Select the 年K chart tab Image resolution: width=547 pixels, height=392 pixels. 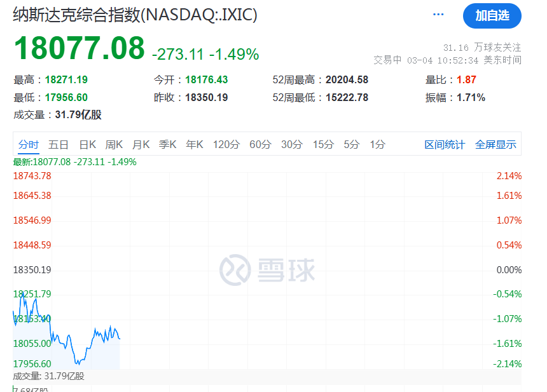(195, 144)
